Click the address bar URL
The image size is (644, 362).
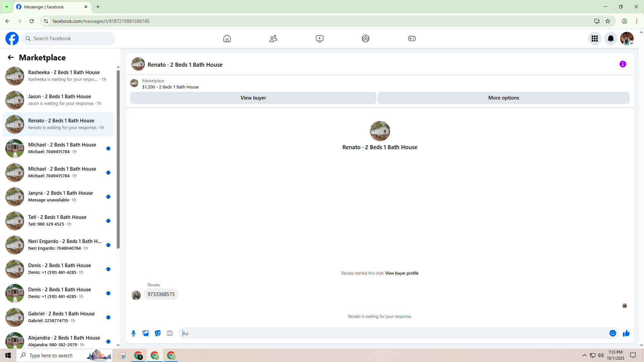click(x=101, y=21)
